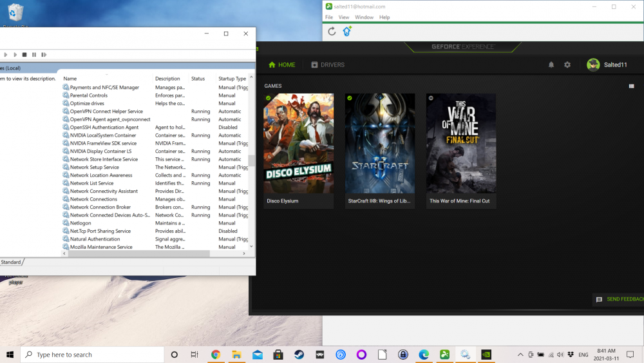Switch to Services gear icon in taskbar

(x=466, y=355)
